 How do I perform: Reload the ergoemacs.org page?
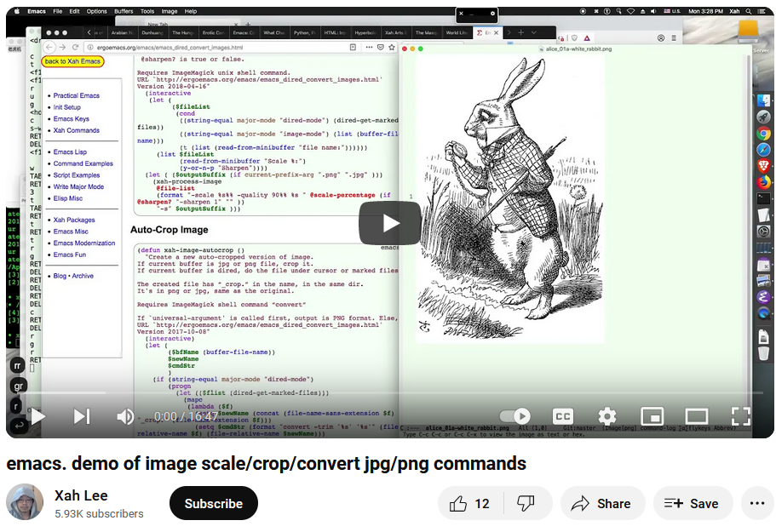(76, 47)
